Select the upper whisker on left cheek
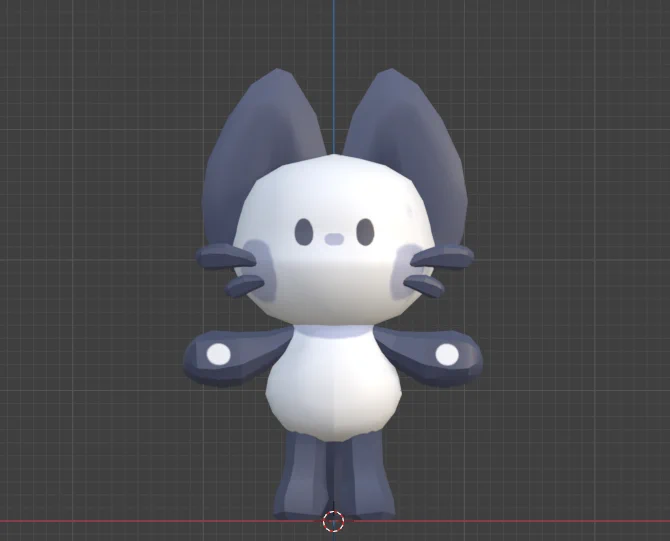 click(x=226, y=256)
